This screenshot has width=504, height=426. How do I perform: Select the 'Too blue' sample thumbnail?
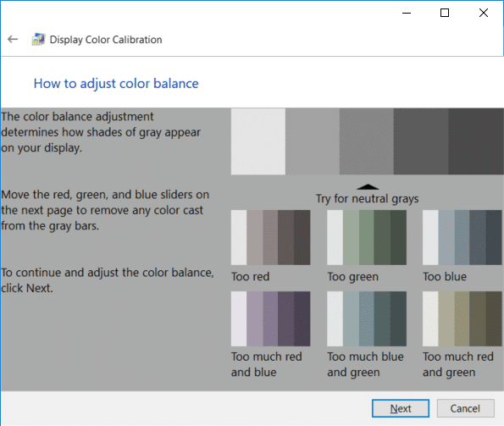(x=462, y=237)
